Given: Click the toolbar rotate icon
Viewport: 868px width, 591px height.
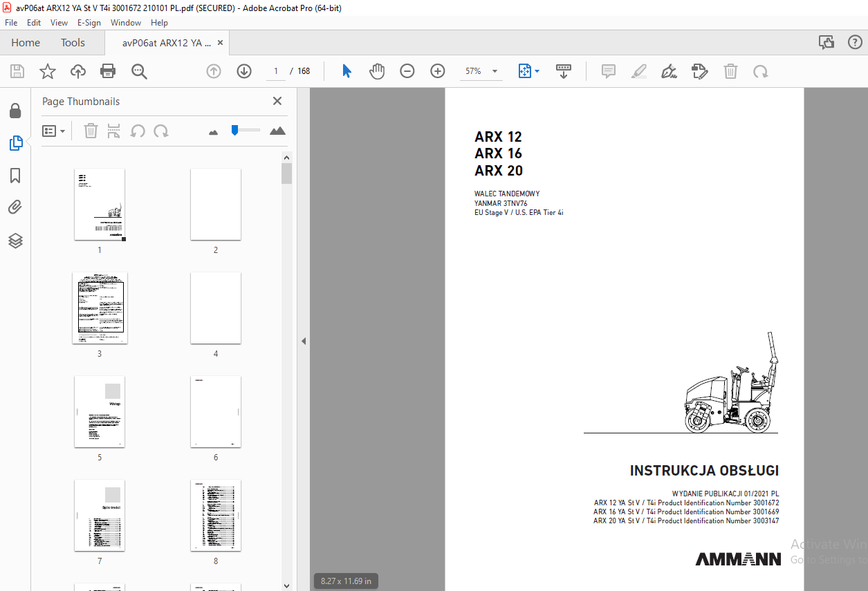Looking at the screenshot, I should point(761,71).
